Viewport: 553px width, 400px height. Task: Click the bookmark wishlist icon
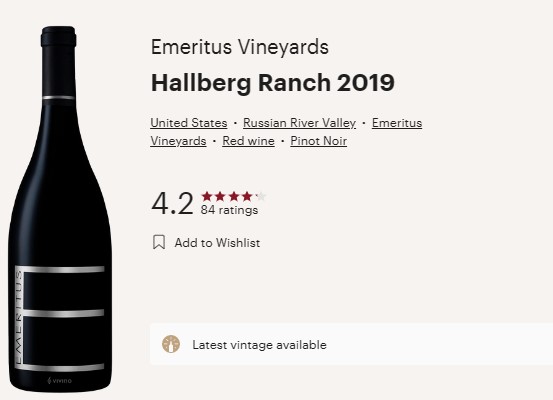click(x=159, y=242)
